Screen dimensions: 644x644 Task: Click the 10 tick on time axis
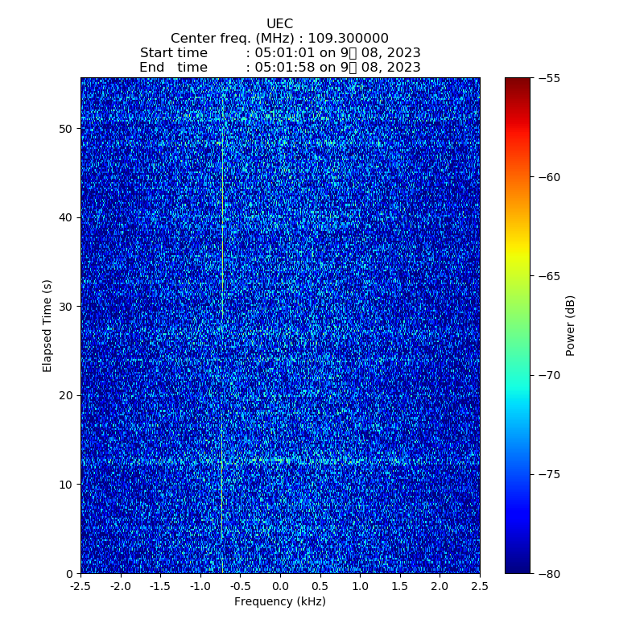pyautogui.click(x=66, y=485)
